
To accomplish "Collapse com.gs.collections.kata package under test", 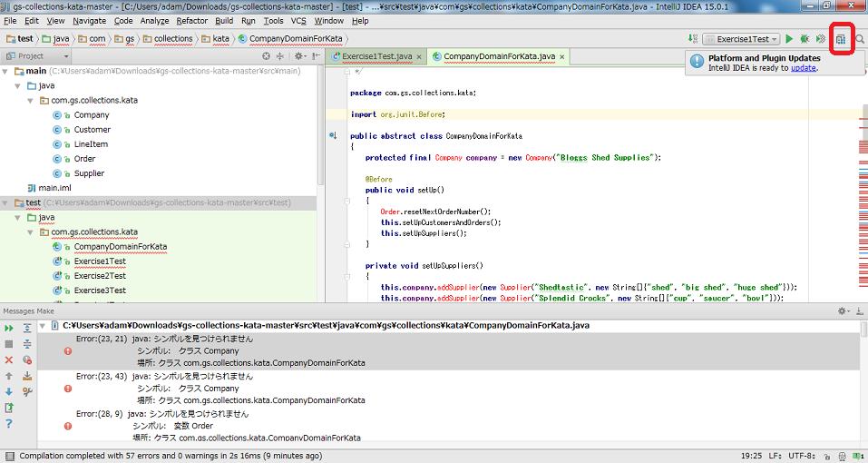I will point(31,232).
